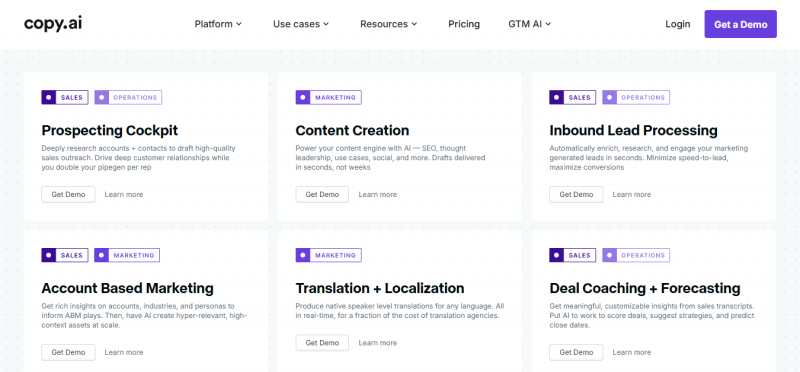Click the 'Automatically enrich, research' description

pyautogui.click(x=648, y=158)
